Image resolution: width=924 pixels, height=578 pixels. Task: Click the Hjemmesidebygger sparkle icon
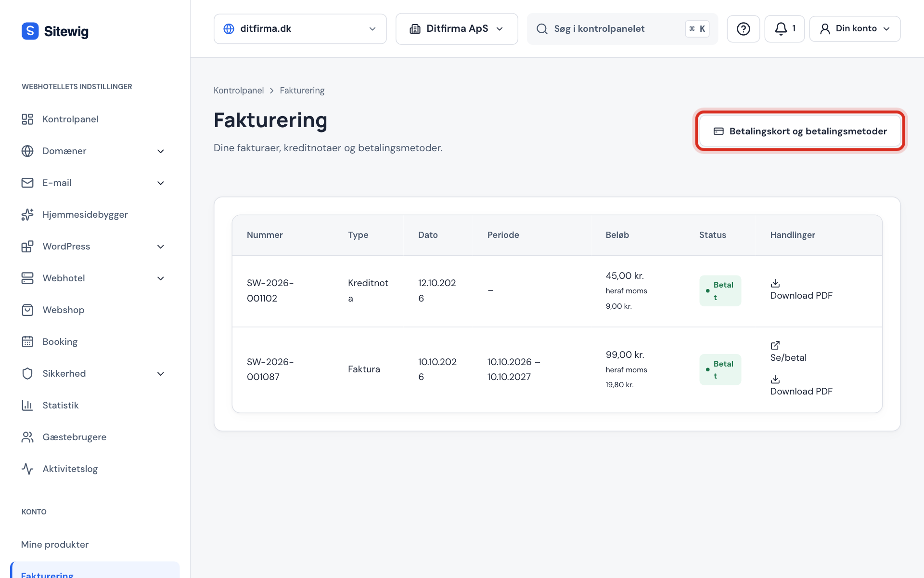(x=27, y=215)
